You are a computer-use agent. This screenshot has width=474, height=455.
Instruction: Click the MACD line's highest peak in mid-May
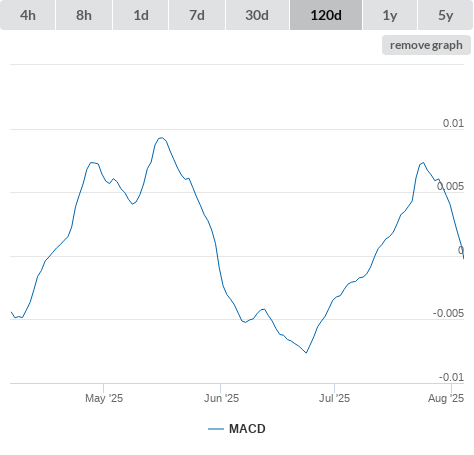click(161, 138)
